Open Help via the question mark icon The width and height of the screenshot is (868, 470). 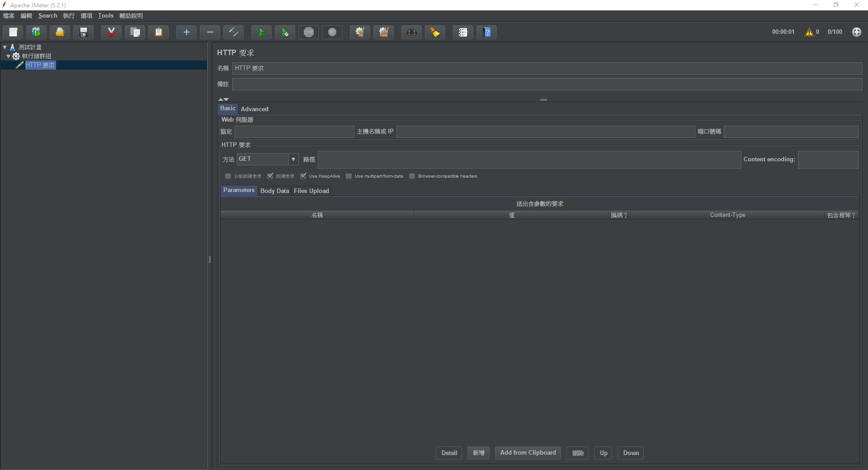tap(487, 32)
